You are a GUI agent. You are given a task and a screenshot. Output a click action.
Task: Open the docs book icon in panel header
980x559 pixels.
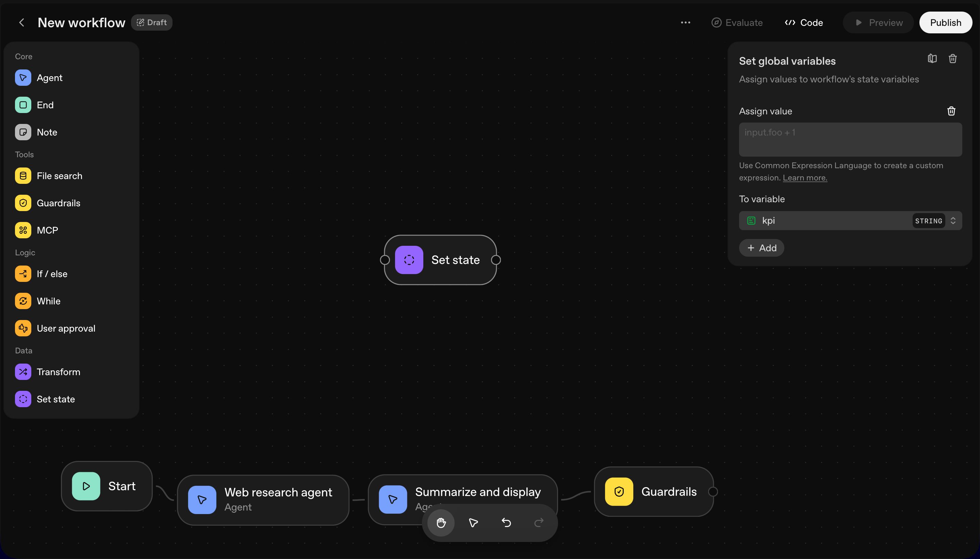click(932, 58)
